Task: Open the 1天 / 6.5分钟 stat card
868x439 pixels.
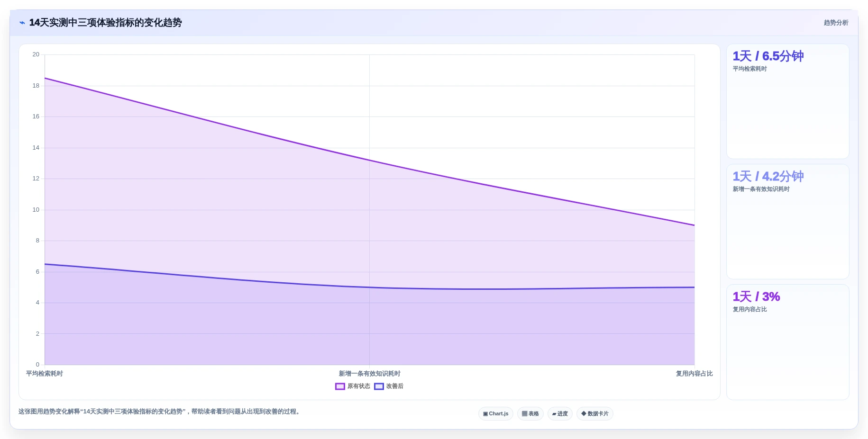Action: (787, 101)
